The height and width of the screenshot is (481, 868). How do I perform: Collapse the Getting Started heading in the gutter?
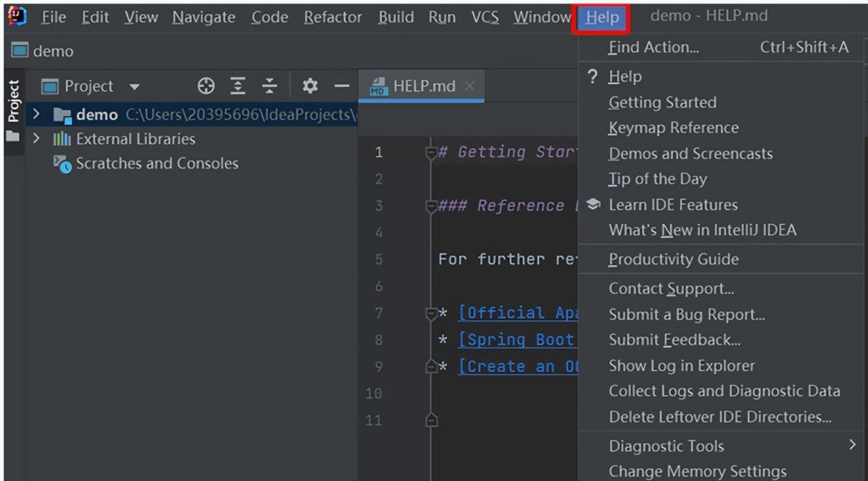click(432, 153)
